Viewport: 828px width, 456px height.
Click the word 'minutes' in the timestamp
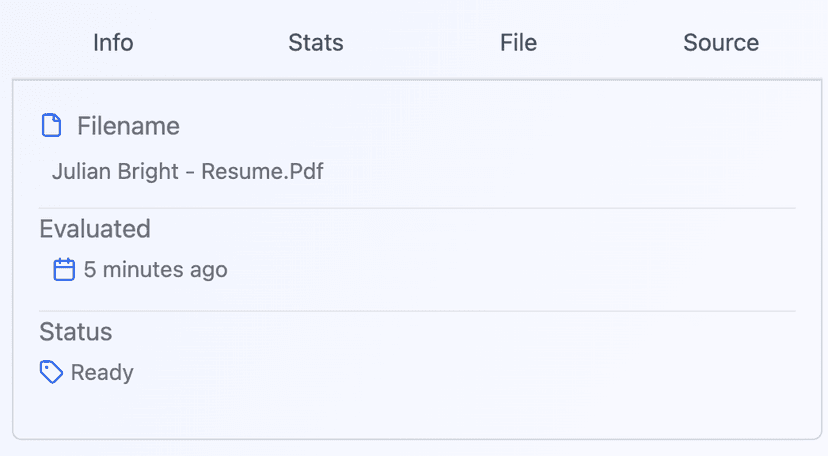[138, 270]
